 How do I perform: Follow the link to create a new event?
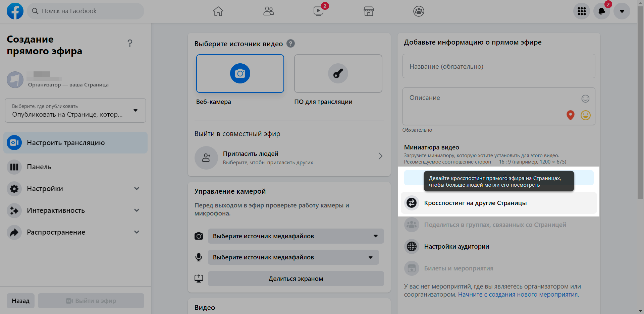[518, 295]
